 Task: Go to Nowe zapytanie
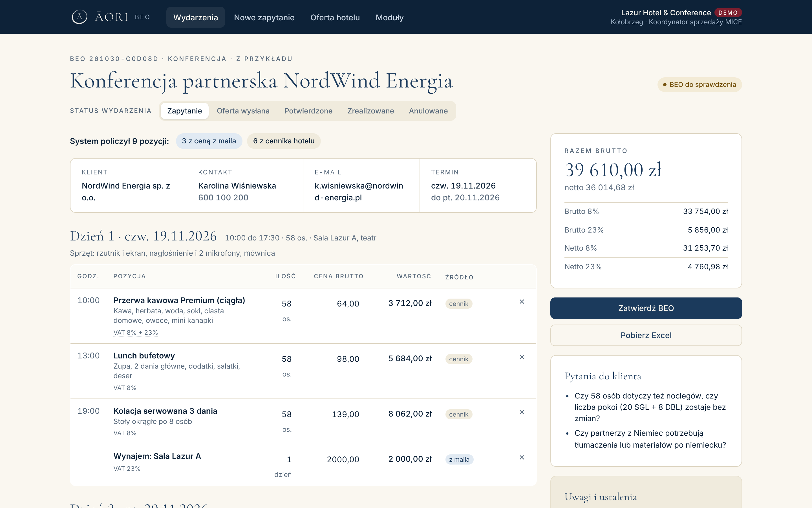(264, 17)
